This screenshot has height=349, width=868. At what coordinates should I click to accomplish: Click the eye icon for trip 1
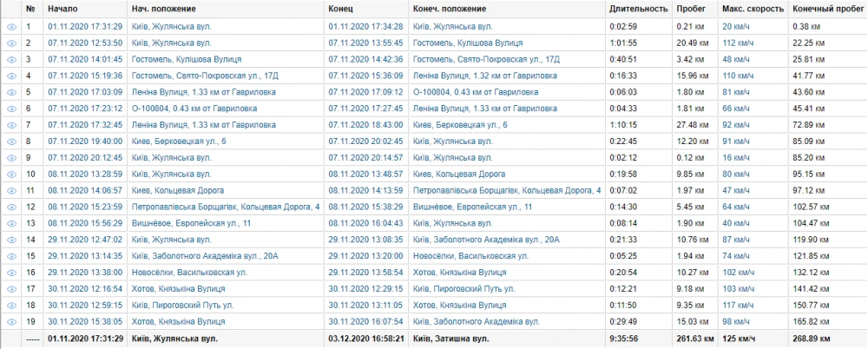[x=12, y=26]
